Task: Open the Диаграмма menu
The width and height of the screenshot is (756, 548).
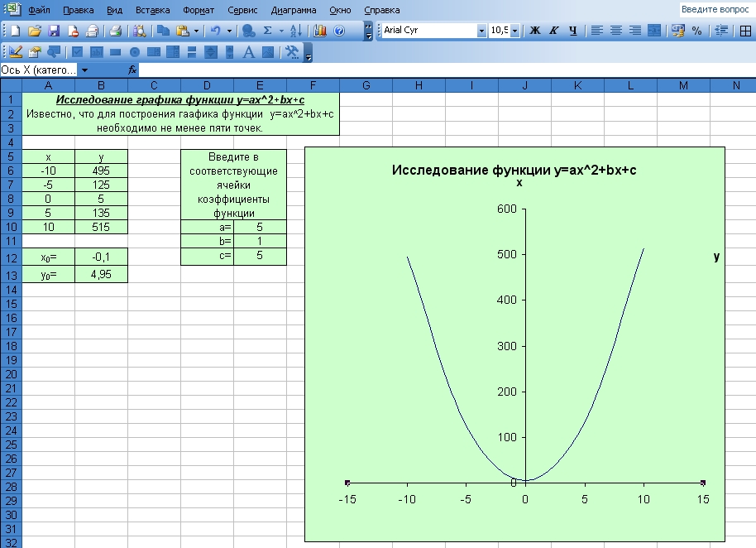Action: pyautogui.click(x=294, y=10)
